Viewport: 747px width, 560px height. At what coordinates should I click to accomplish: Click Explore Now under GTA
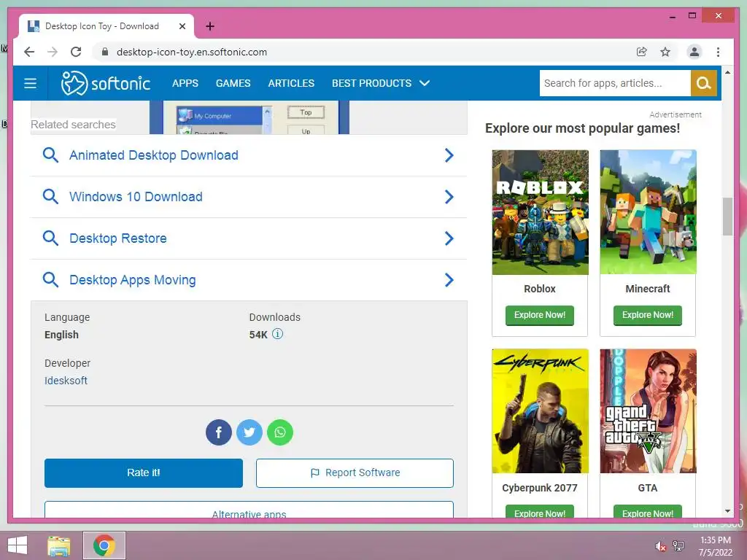[648, 511]
